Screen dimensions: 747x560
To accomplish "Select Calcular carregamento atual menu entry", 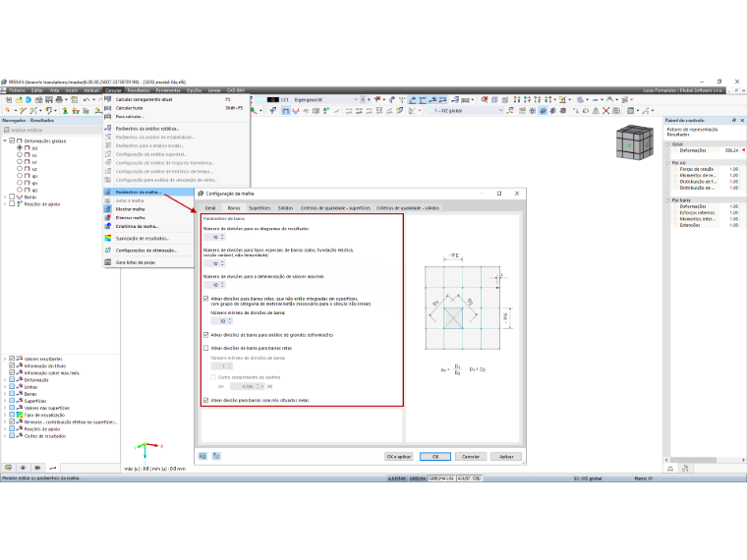I will tap(176, 99).
